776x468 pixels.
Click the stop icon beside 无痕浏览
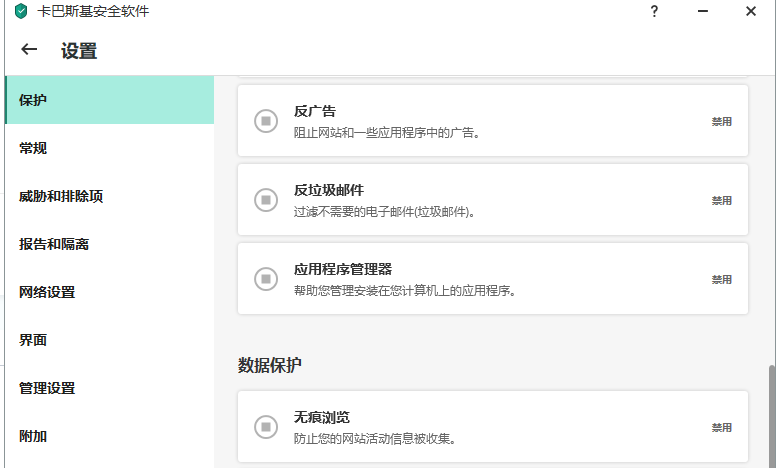pyautogui.click(x=266, y=427)
